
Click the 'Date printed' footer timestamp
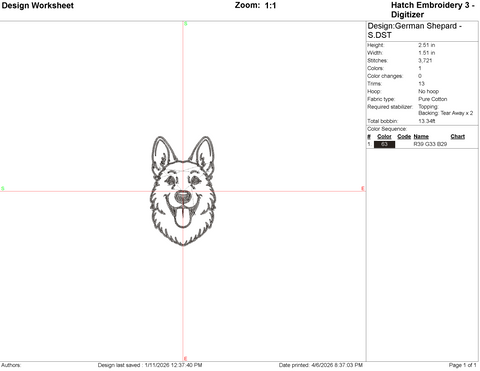pyautogui.click(x=321, y=365)
